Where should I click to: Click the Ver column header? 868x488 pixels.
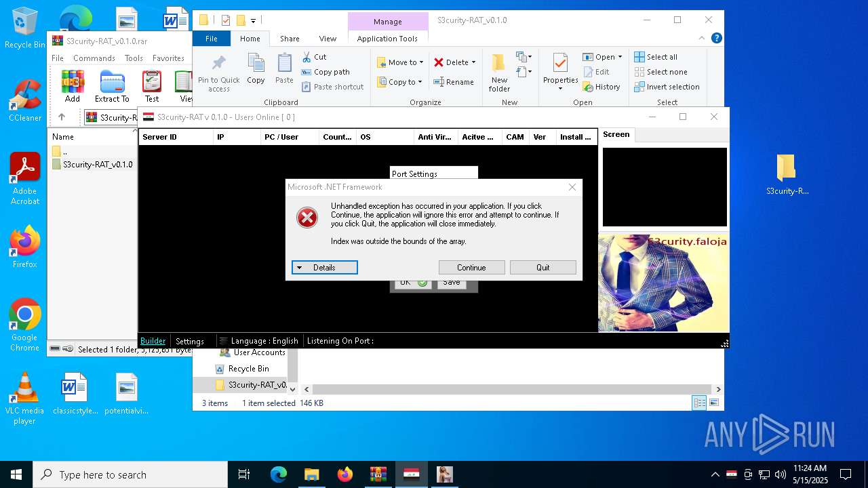click(542, 137)
